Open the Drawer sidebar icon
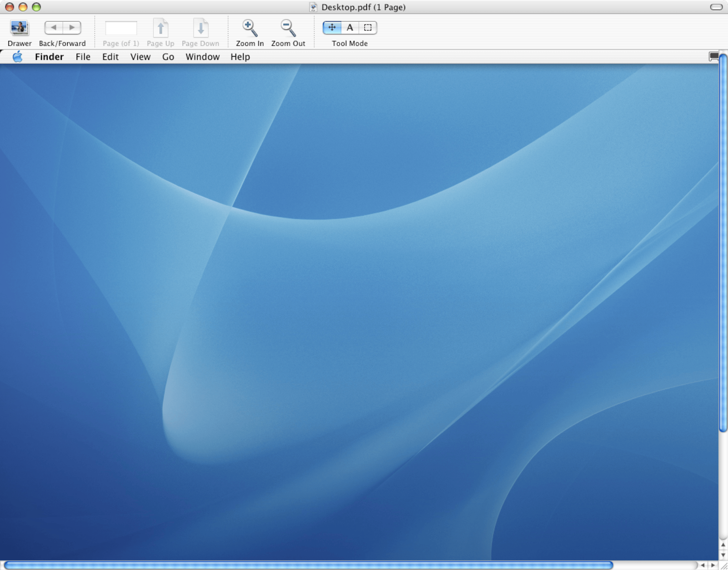The width and height of the screenshot is (728, 570). (19, 28)
